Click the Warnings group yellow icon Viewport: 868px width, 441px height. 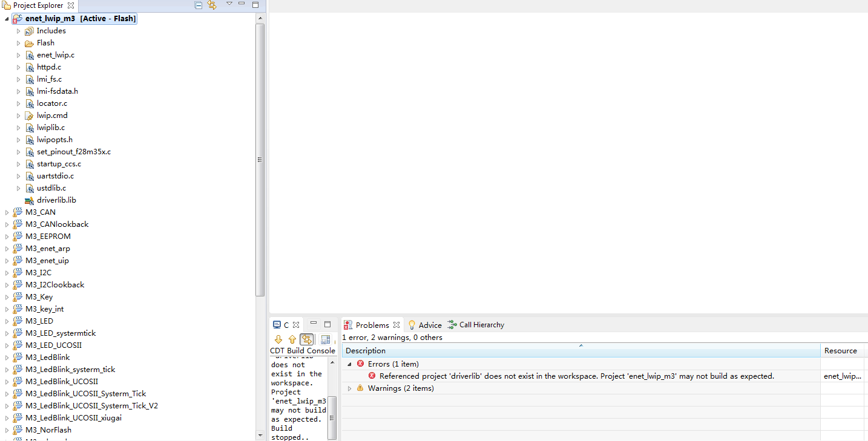point(360,388)
